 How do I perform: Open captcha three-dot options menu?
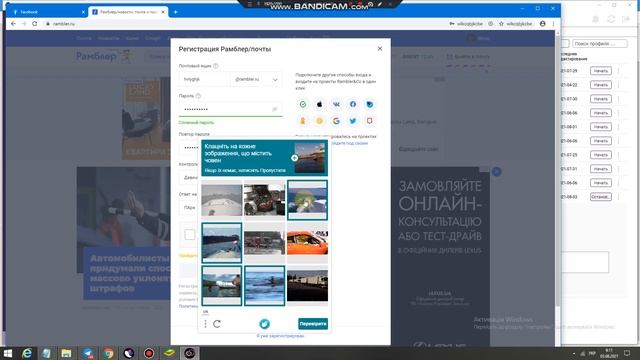click(205, 324)
